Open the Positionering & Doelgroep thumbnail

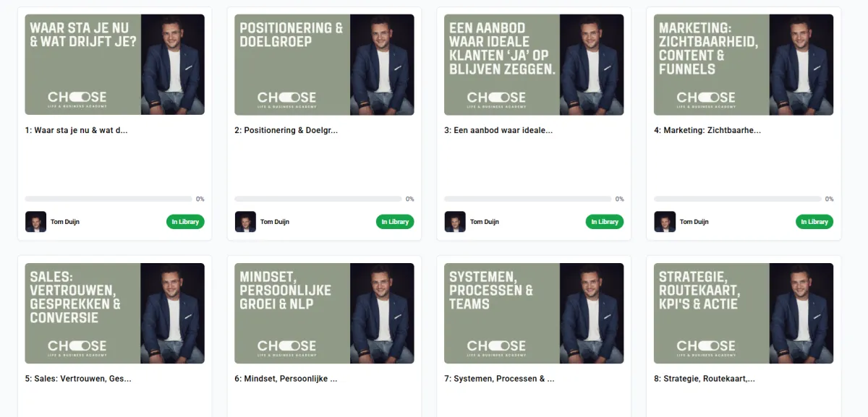click(x=325, y=64)
